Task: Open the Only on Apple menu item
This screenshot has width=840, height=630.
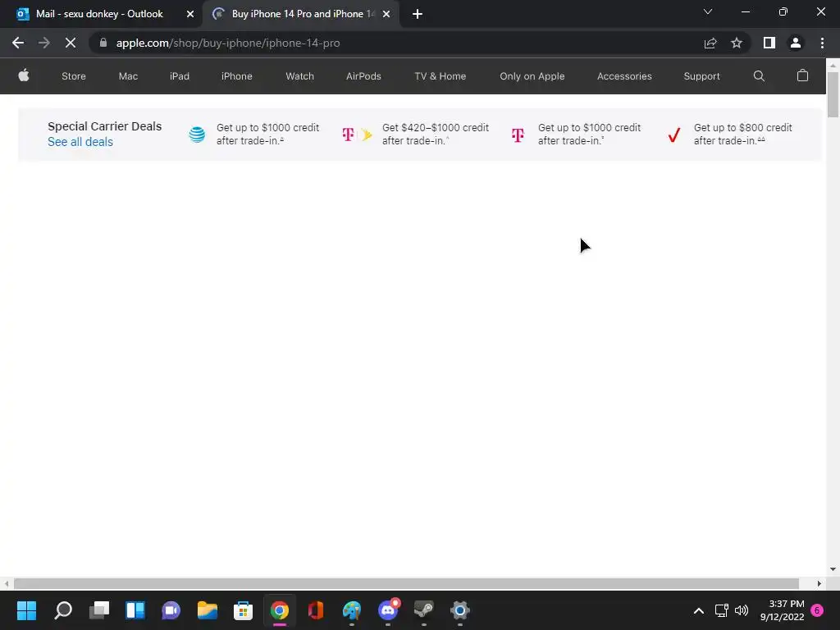Action: [x=532, y=76]
